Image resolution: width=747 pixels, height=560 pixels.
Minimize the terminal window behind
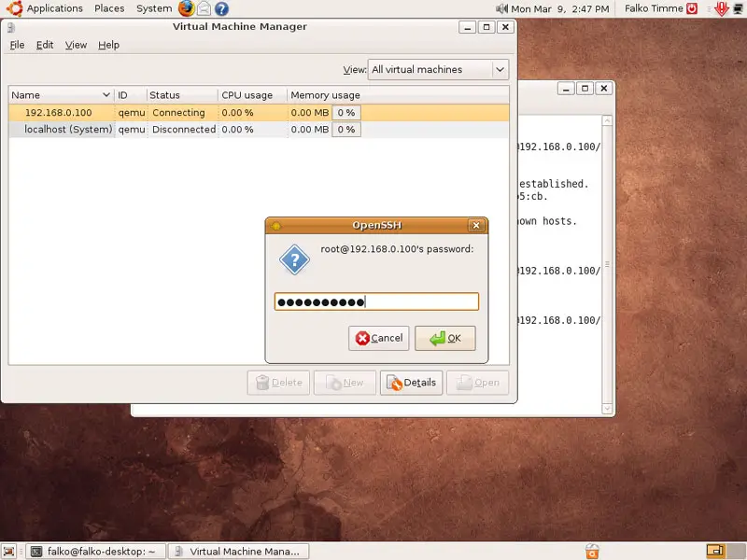[x=566, y=89]
